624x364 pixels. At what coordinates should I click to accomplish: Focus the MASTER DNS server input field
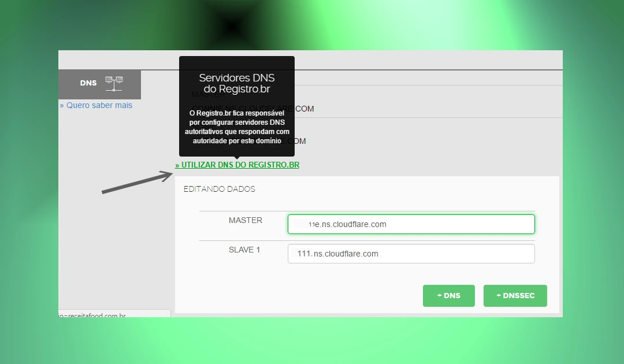click(411, 224)
